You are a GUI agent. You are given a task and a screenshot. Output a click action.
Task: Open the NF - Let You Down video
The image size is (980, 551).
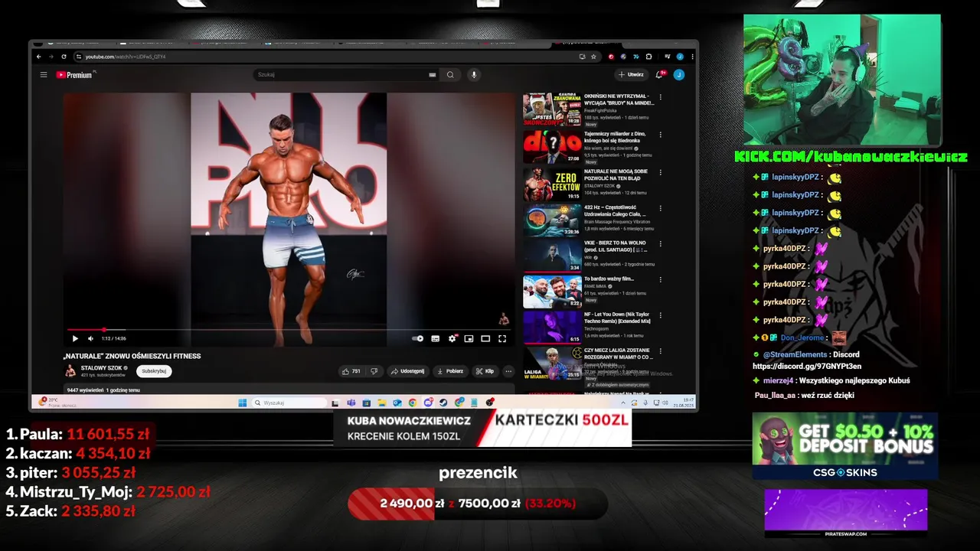[552, 328]
